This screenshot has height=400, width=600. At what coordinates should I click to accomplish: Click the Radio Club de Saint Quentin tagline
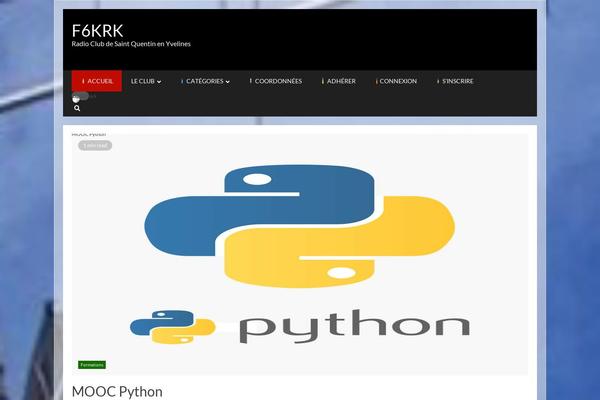131,44
